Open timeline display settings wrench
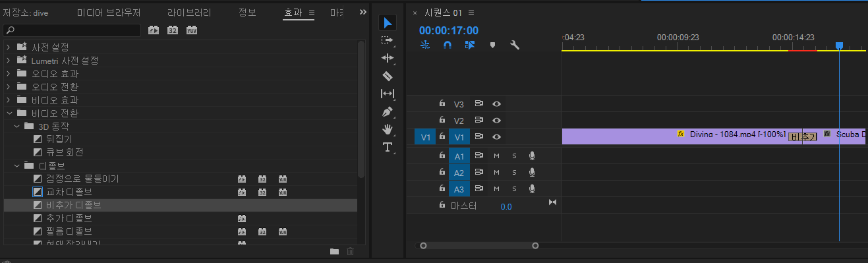The height and width of the screenshot is (263, 868). point(515,45)
